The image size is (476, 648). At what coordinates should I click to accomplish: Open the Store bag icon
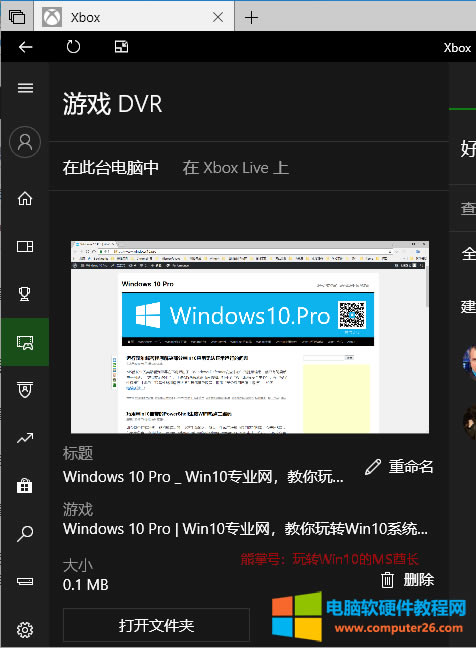[x=25, y=486]
